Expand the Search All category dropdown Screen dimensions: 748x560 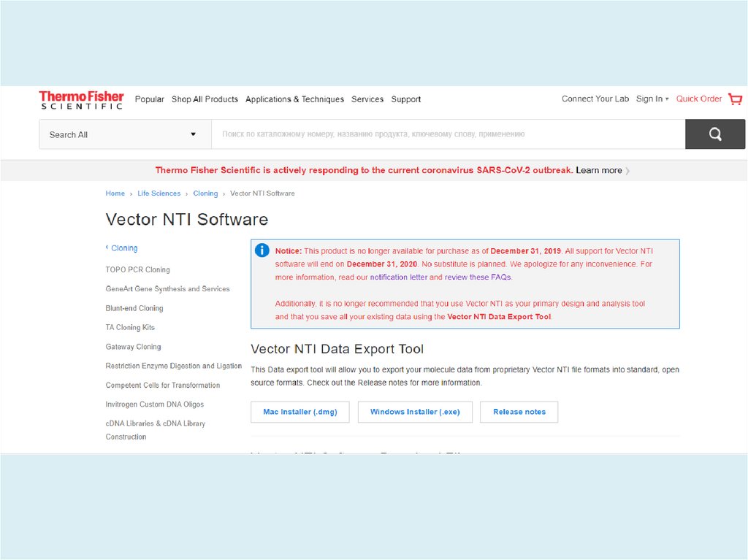[125, 134]
